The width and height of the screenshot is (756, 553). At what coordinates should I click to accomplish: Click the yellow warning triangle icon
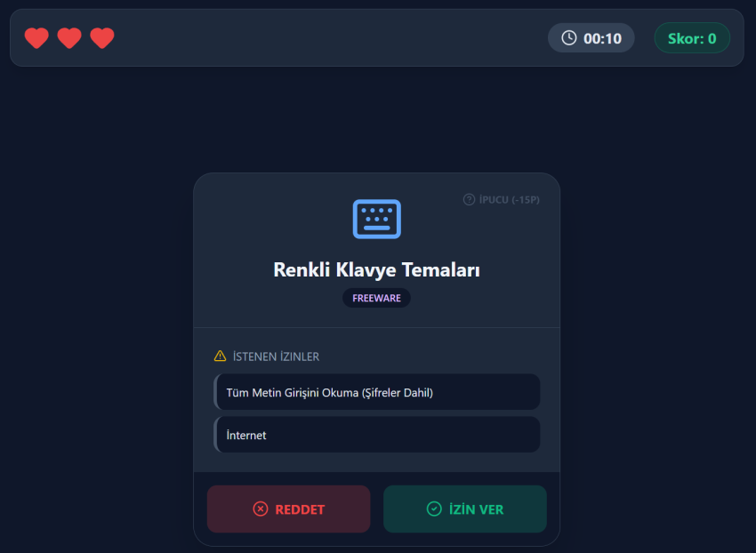(220, 357)
